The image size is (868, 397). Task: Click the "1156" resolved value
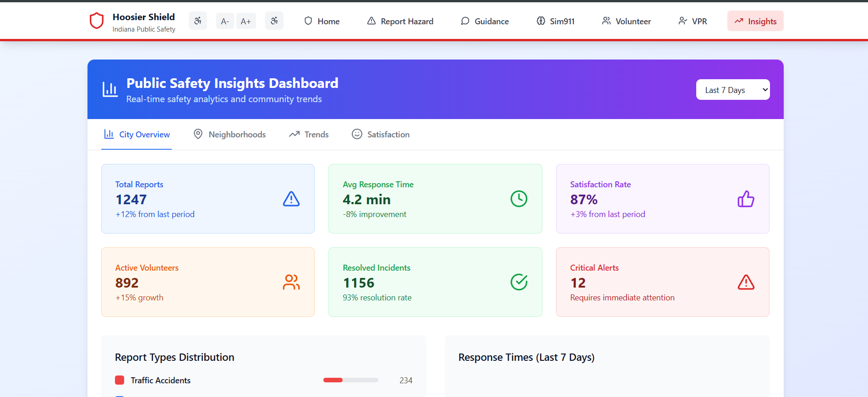pyautogui.click(x=359, y=283)
